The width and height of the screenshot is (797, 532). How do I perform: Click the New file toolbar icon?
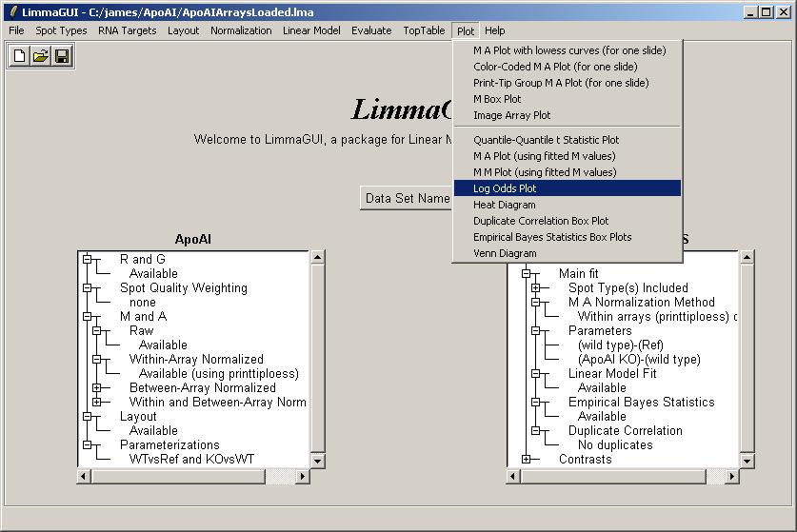[x=20, y=57]
